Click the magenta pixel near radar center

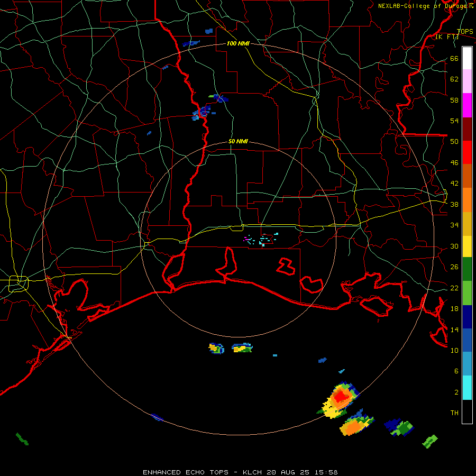(247, 240)
